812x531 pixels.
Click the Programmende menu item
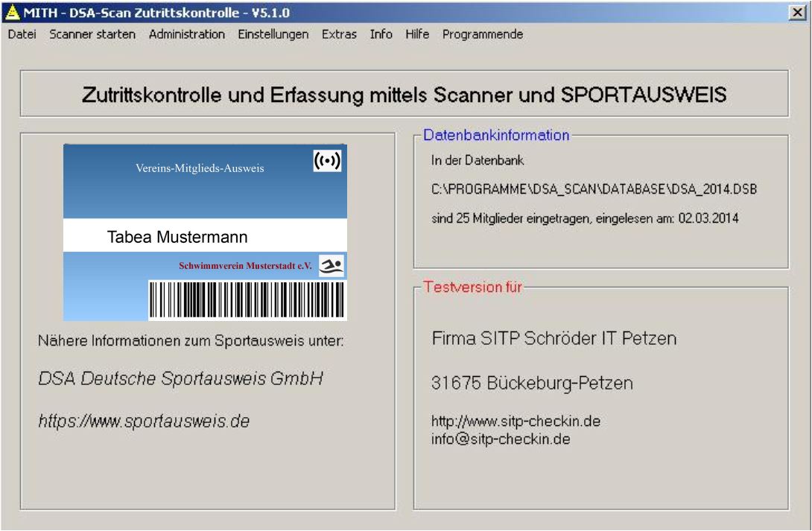483,34
